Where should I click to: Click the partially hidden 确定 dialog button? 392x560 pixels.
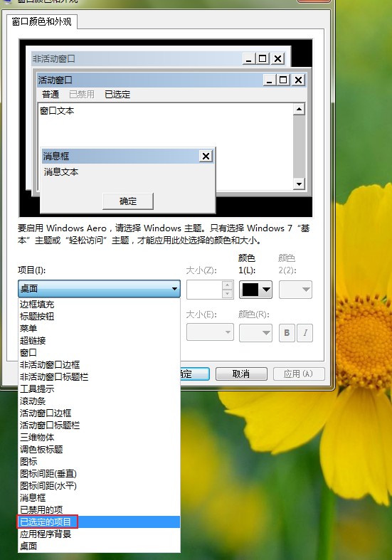(x=194, y=374)
